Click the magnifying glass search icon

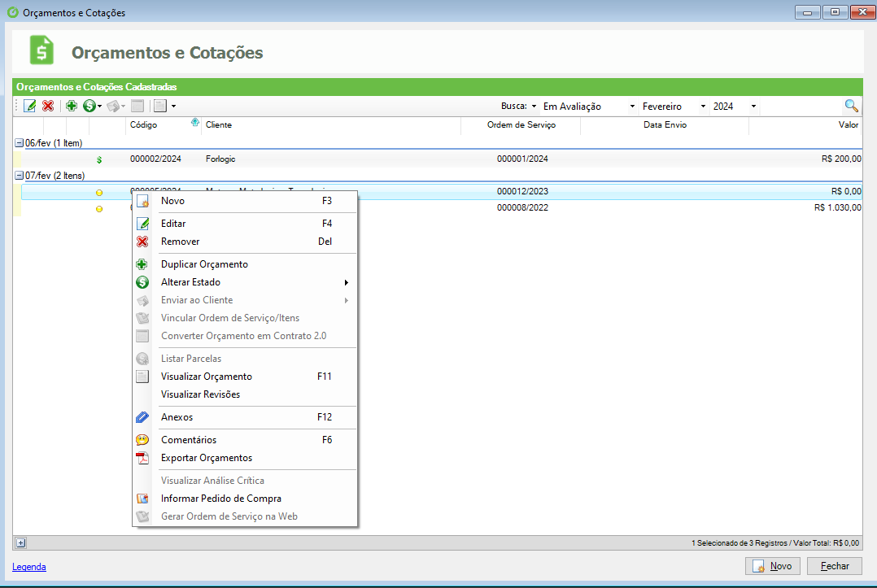[851, 106]
